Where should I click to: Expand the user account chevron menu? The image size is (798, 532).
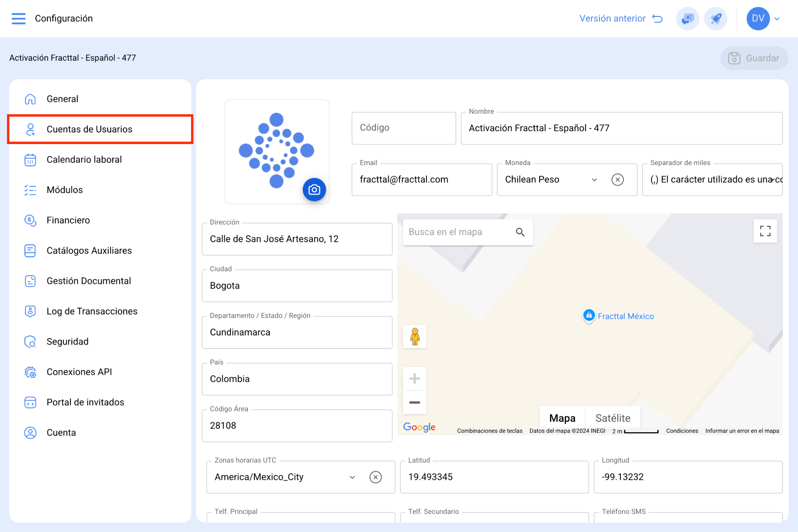point(777,19)
